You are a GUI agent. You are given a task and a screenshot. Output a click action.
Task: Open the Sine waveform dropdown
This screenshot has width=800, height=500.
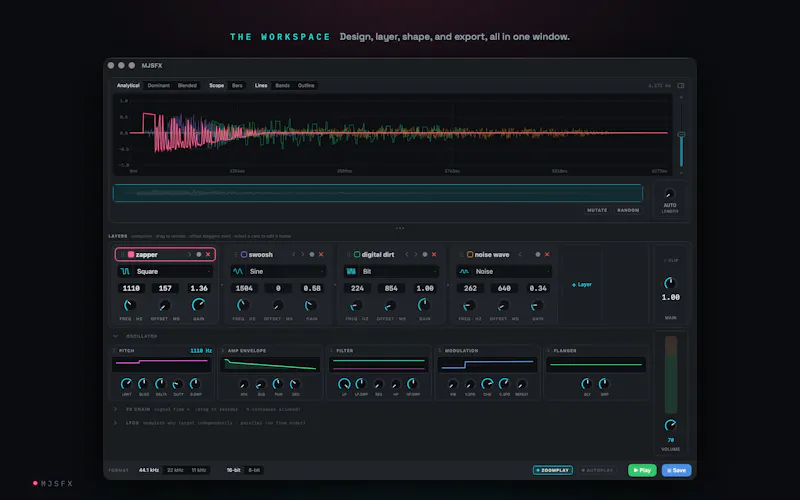[286, 271]
